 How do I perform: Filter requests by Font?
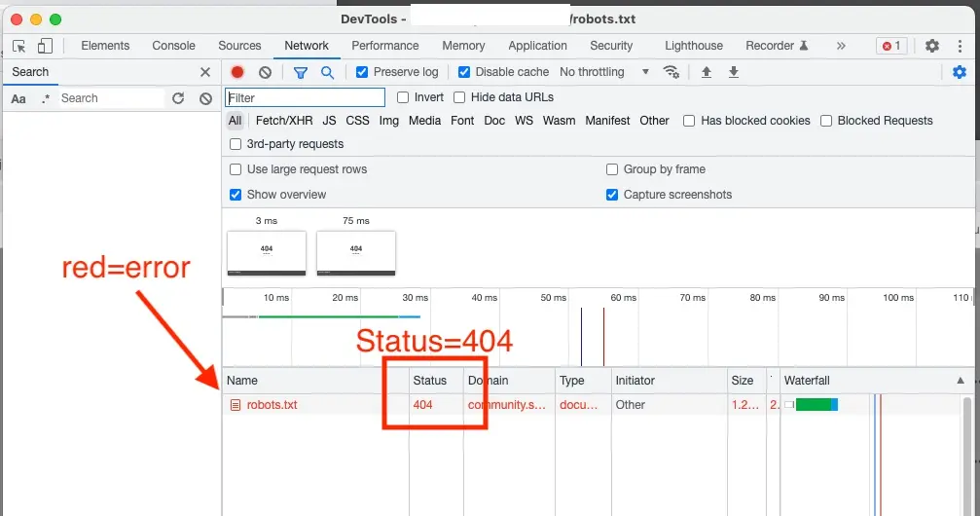pyautogui.click(x=462, y=121)
